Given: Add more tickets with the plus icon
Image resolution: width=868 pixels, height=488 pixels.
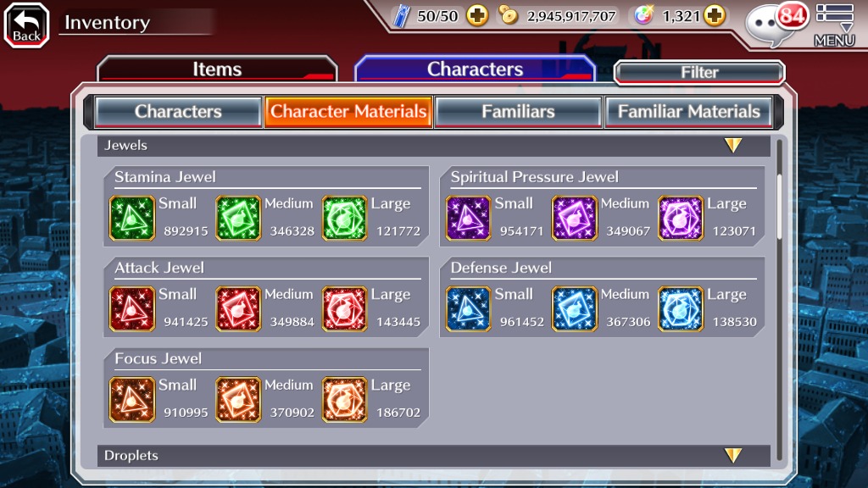Looking at the screenshot, I should tap(477, 15).
